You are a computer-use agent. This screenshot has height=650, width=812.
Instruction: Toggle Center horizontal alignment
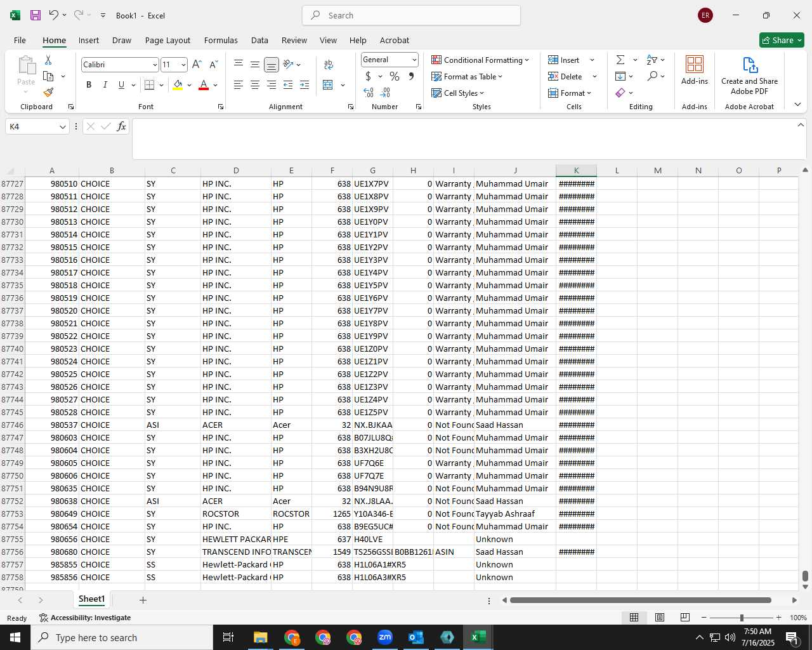(x=255, y=85)
